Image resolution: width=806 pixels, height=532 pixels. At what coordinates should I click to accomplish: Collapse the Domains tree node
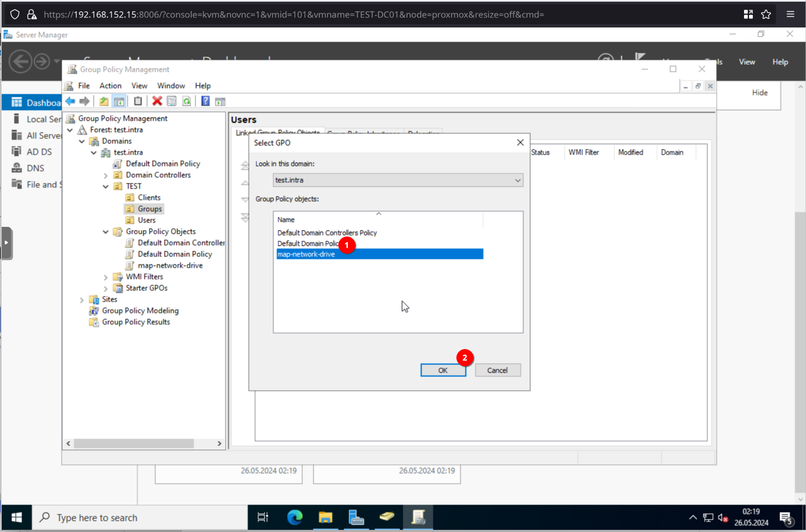82,141
